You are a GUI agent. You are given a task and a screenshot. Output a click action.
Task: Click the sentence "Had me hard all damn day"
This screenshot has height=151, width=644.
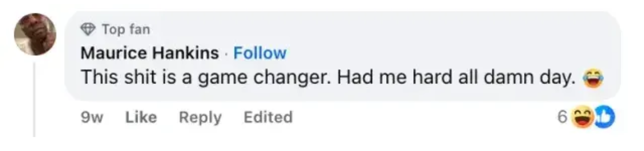(456, 78)
